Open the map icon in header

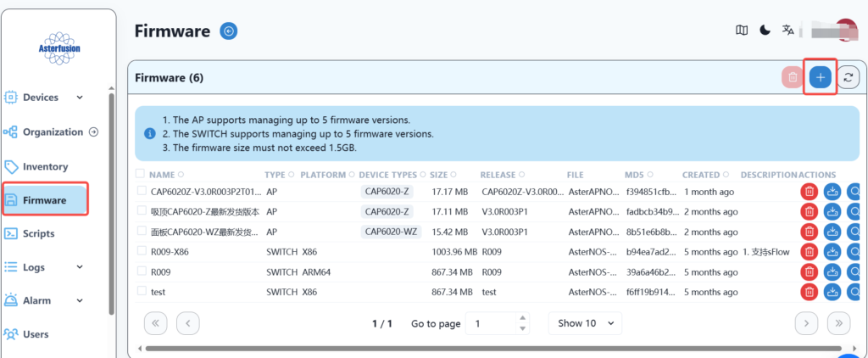pyautogui.click(x=742, y=31)
